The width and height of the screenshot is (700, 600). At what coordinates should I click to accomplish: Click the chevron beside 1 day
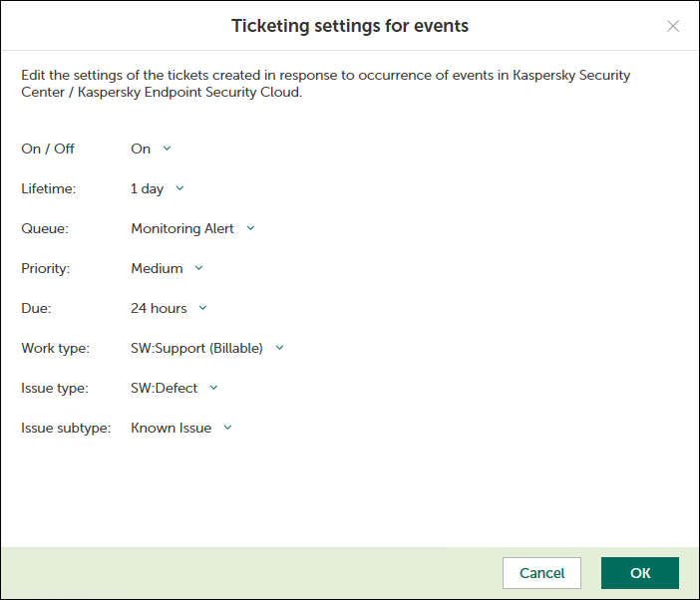pyautogui.click(x=179, y=188)
